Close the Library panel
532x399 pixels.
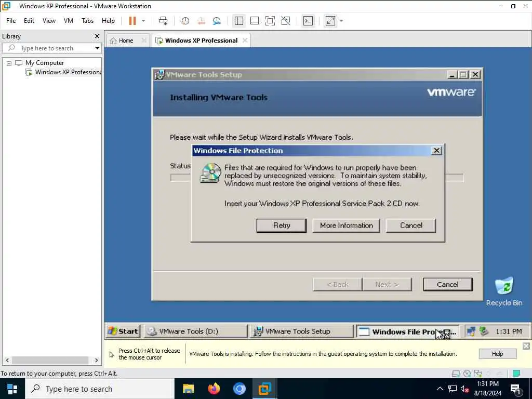[97, 36]
